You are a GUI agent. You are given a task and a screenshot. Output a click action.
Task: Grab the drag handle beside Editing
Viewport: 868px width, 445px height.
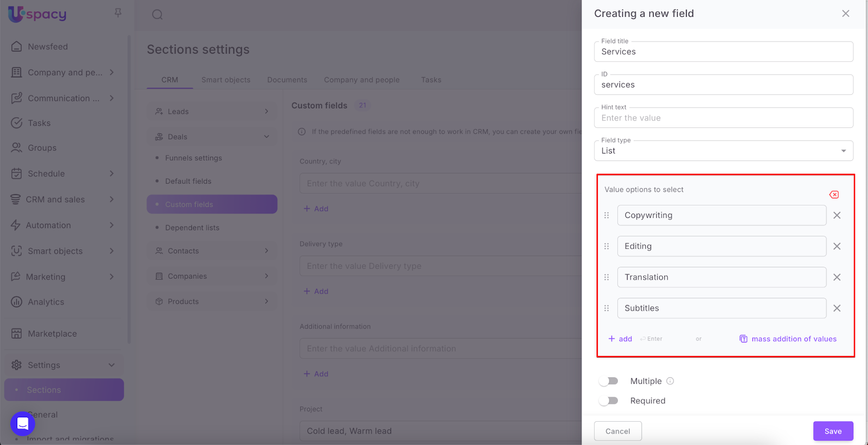pos(607,246)
